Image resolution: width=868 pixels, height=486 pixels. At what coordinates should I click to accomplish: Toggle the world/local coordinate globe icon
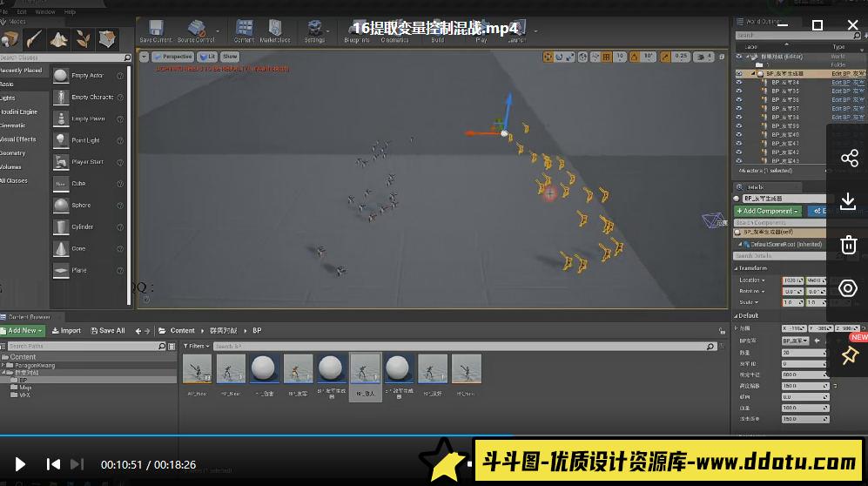[583, 57]
